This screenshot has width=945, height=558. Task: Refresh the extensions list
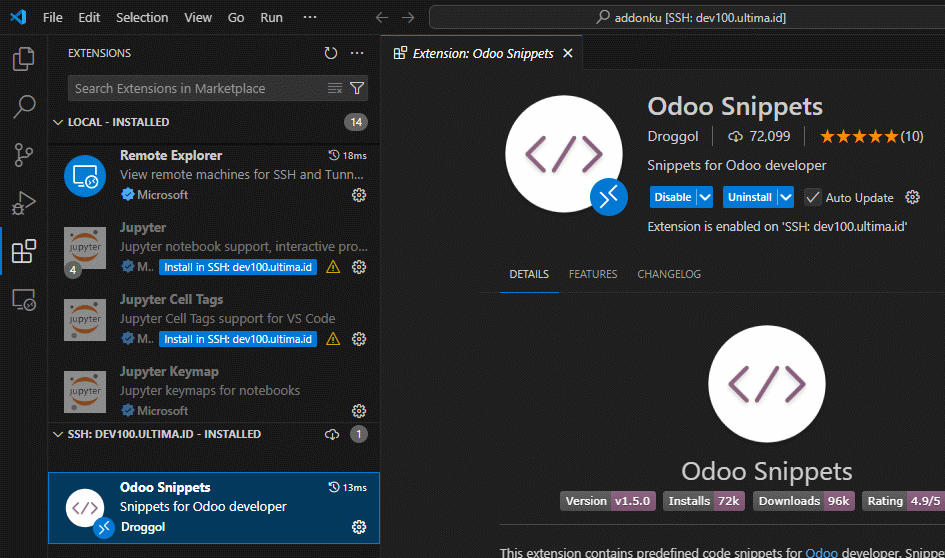tap(330, 53)
